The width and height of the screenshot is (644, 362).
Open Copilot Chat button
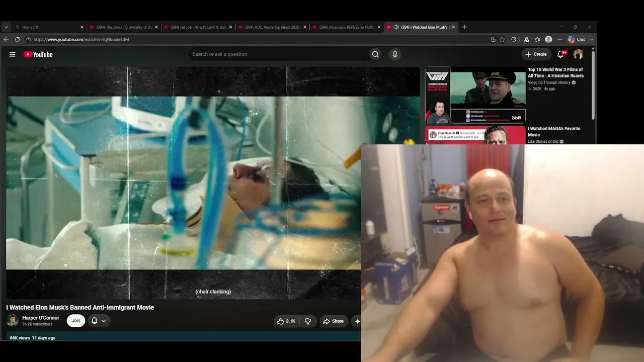577,39
